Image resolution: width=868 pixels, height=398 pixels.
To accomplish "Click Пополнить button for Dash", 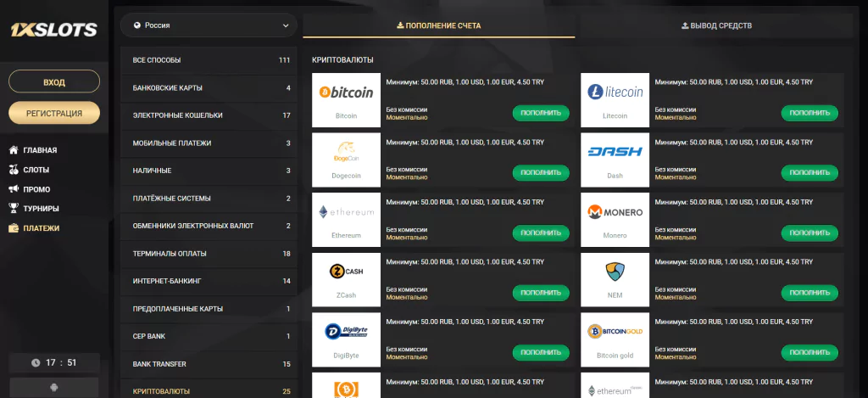I will [810, 172].
